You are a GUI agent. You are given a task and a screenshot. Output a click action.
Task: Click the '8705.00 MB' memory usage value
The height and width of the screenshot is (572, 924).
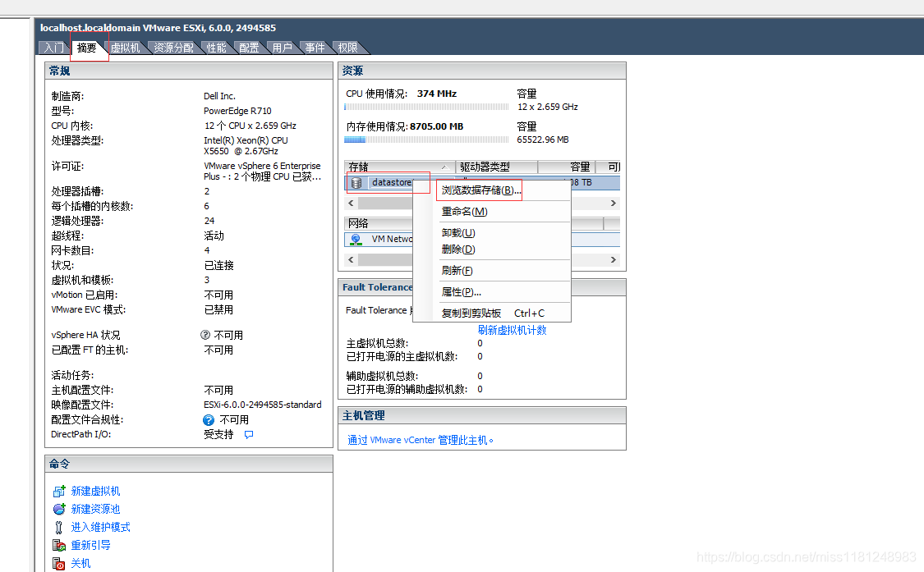(x=437, y=126)
